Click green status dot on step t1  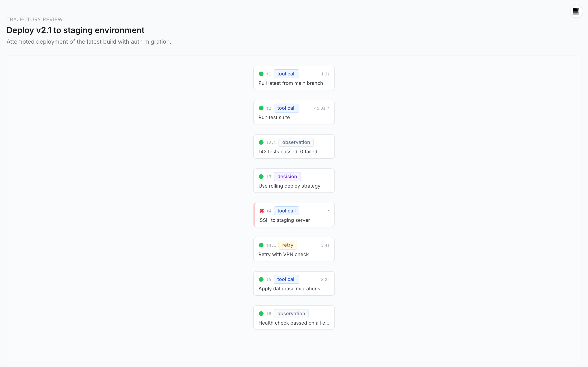click(261, 74)
